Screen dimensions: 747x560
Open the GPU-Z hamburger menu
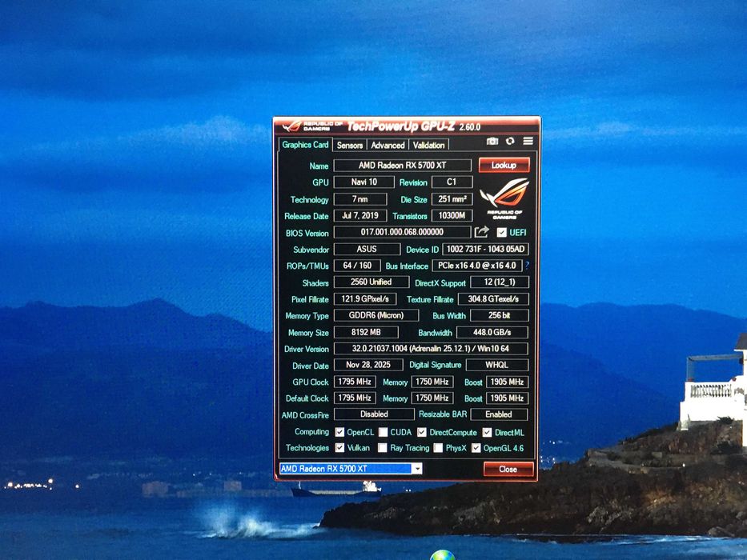[x=528, y=141]
